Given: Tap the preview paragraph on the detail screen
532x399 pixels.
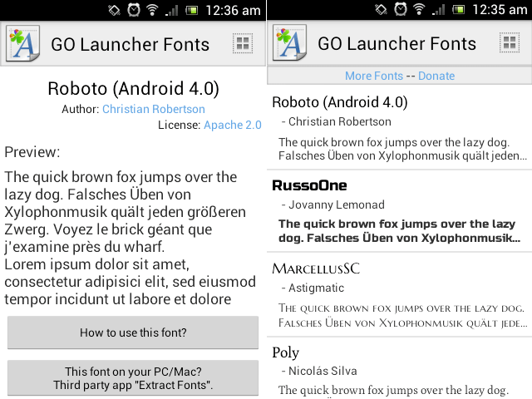Looking at the screenshot, I should click(x=130, y=239).
